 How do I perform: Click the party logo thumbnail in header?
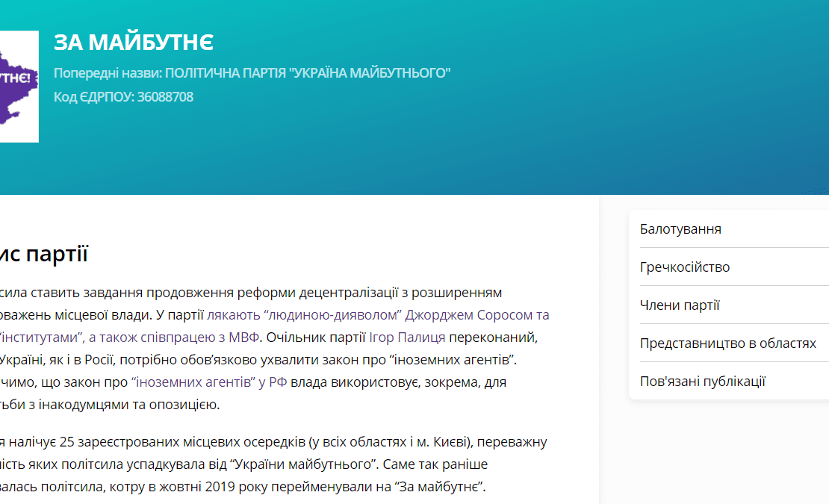pyautogui.click(x=19, y=87)
